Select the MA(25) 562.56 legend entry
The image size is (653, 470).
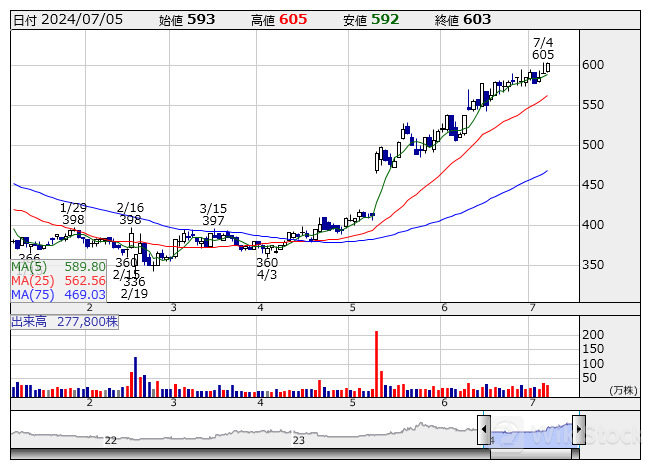[x=58, y=281]
